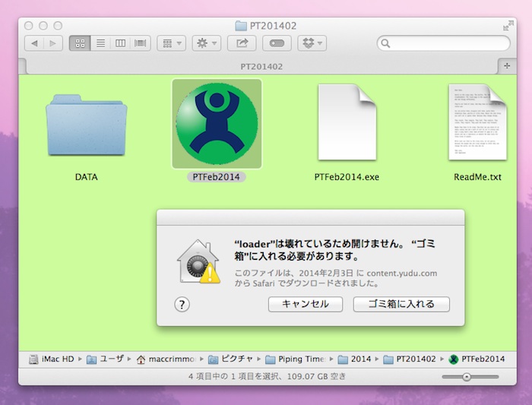
Task: Select the PTFeb2014.exe file icon
Action: click(x=347, y=122)
